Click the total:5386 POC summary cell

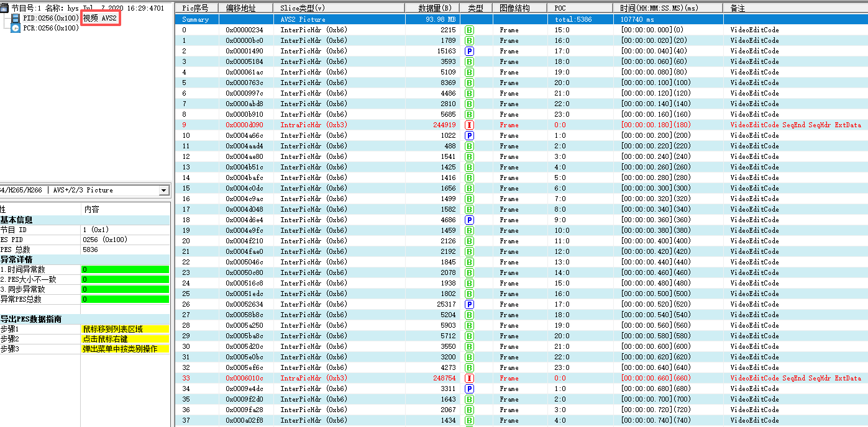573,19
